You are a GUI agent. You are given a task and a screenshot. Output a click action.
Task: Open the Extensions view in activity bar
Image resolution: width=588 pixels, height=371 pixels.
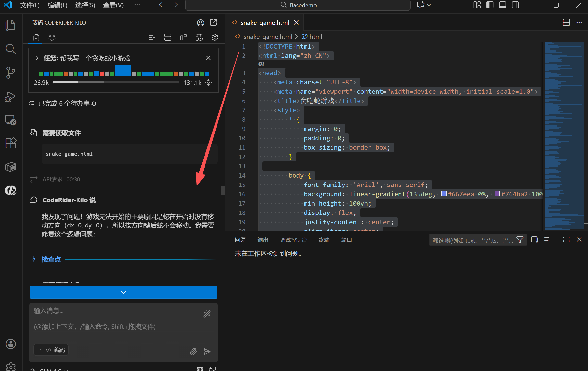[11, 143]
